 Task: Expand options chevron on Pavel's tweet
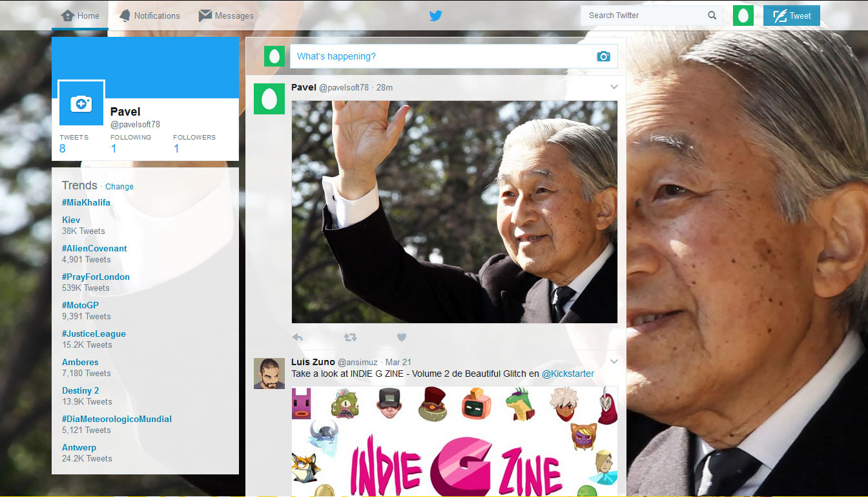pyautogui.click(x=614, y=87)
